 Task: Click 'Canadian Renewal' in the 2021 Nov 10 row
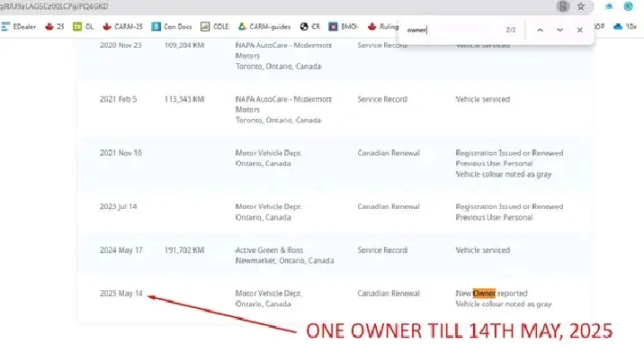point(389,153)
